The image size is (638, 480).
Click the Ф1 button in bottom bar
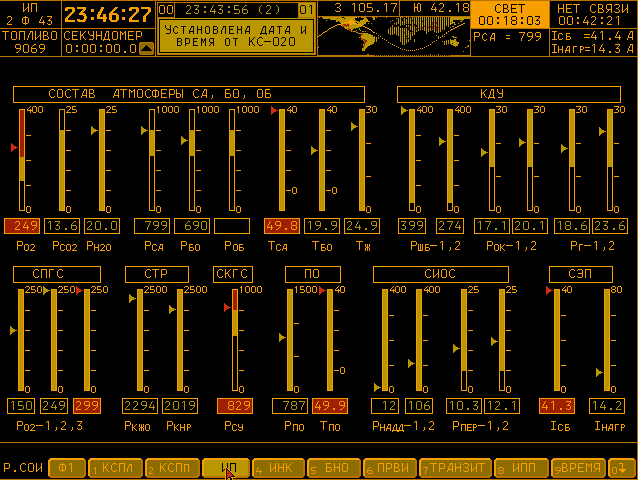point(67,468)
